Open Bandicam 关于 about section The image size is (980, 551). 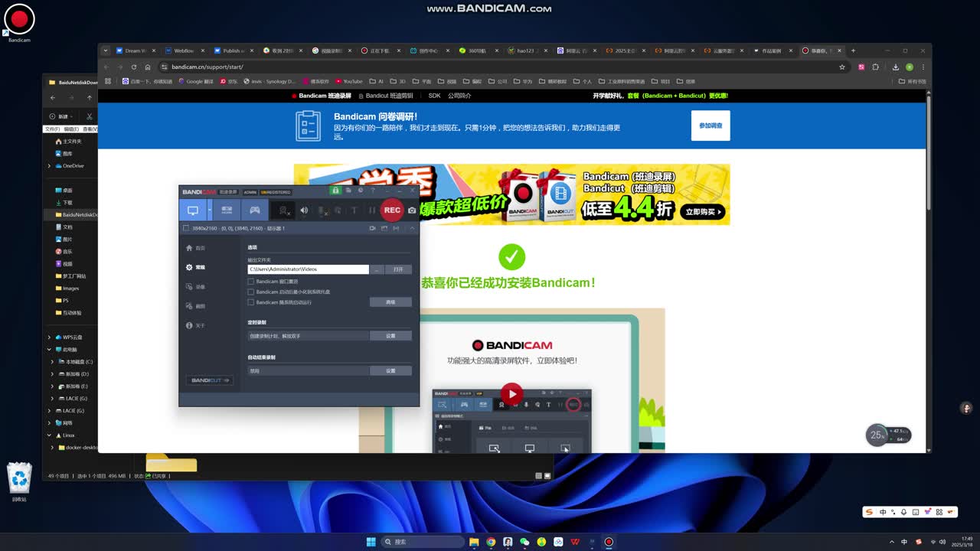pyautogui.click(x=195, y=326)
